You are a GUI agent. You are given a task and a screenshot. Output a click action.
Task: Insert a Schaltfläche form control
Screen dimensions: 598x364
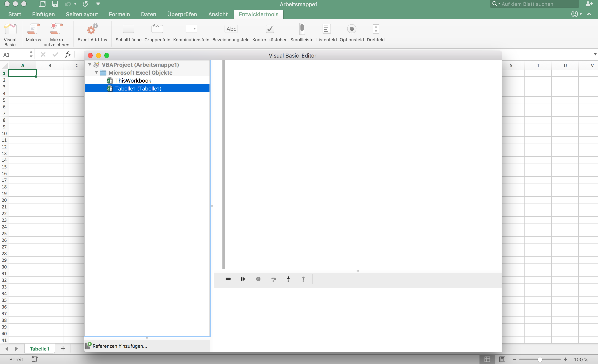click(x=128, y=29)
